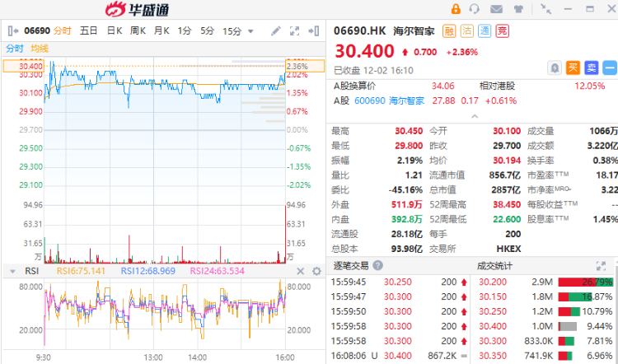
Task: Toggle the 均线 average line legend
Action: click(40, 49)
